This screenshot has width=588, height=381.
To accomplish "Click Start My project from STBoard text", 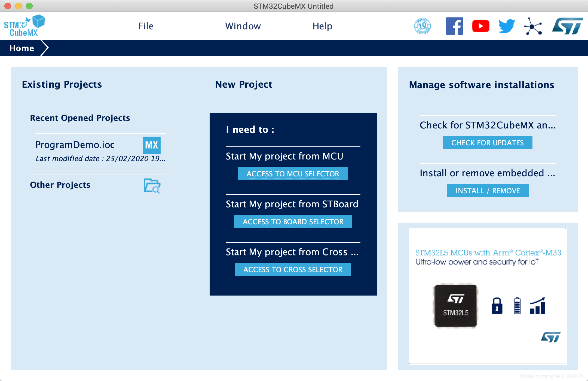I will point(292,204).
